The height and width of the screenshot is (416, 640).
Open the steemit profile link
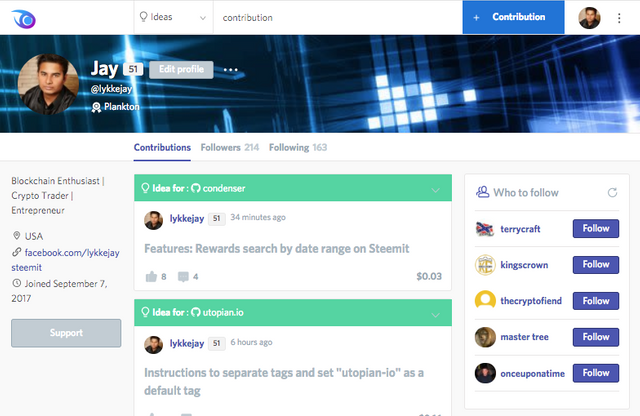(27, 267)
